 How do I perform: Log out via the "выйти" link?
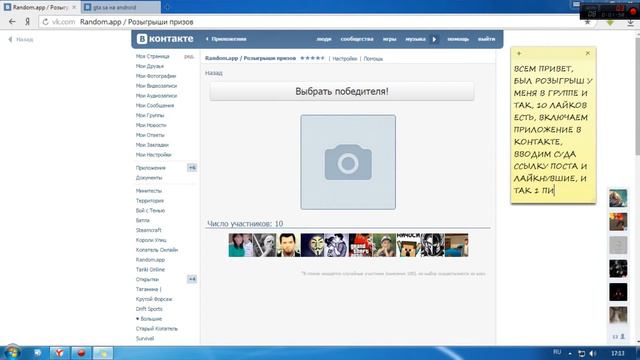[x=487, y=39]
